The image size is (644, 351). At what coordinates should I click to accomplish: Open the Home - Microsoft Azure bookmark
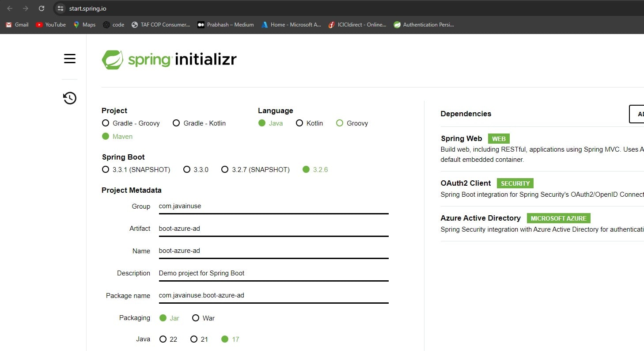pyautogui.click(x=291, y=25)
